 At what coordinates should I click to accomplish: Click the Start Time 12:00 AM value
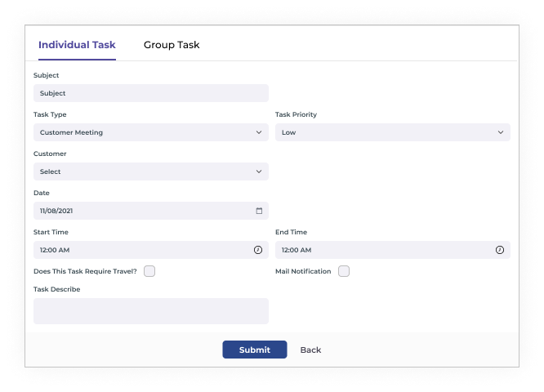coord(55,250)
